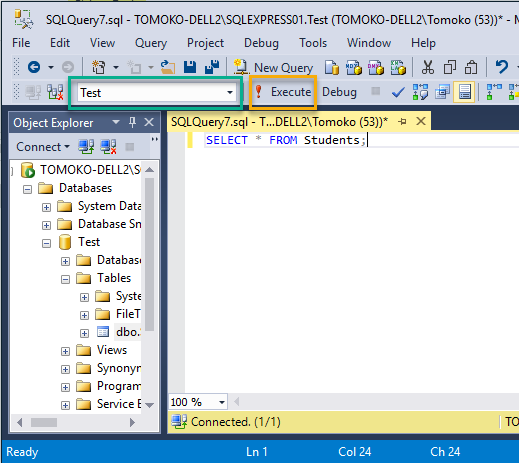This screenshot has height=463, width=519.
Task: Close the Object Explorer panel
Action: [x=149, y=122]
